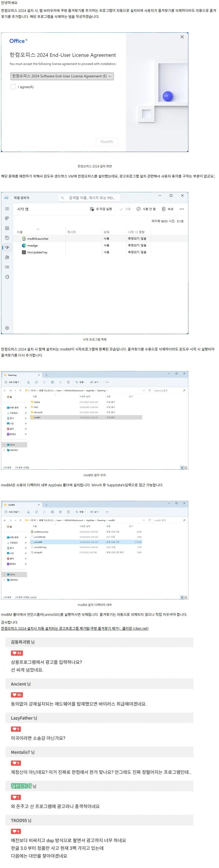This screenshot has height=868, width=219.
Task: Check the I agree(A) checkbox
Action: [x=13, y=87]
